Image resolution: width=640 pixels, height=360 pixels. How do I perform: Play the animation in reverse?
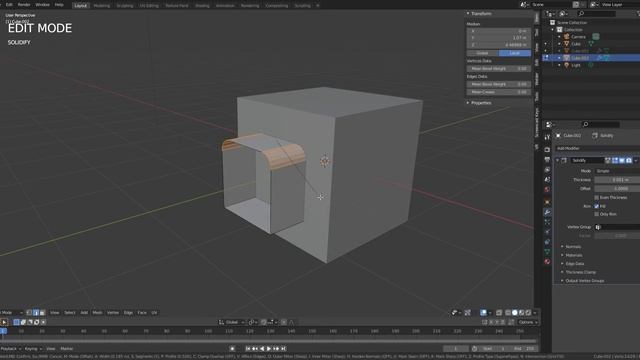click(262, 349)
